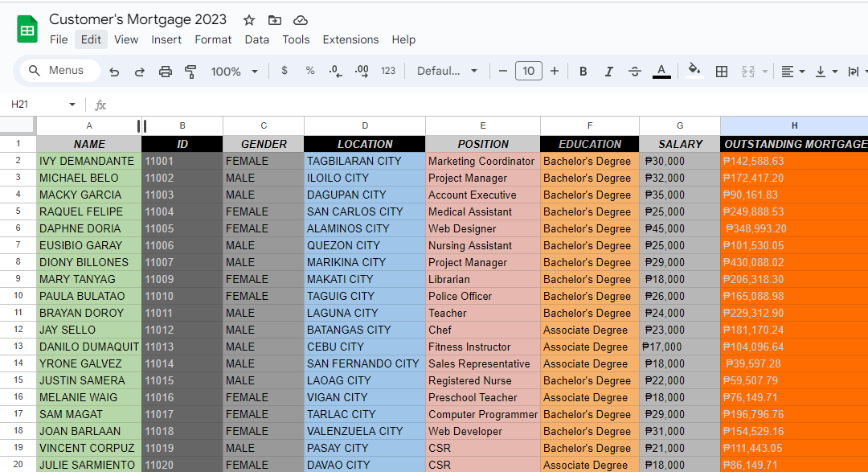Viewport: 868px width, 472px height.
Task: Open the File menu
Action: 59,40
